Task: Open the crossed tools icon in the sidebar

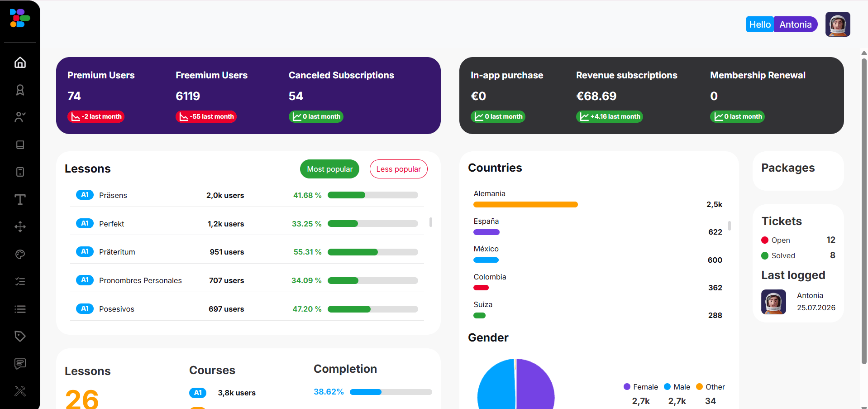Action: point(20,391)
